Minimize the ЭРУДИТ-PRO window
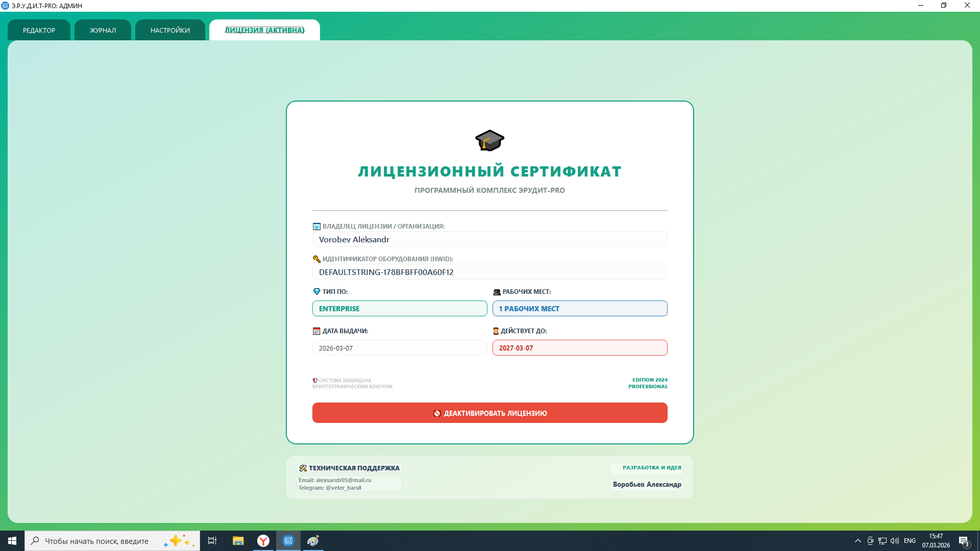This screenshot has height=551, width=980. pos(921,6)
